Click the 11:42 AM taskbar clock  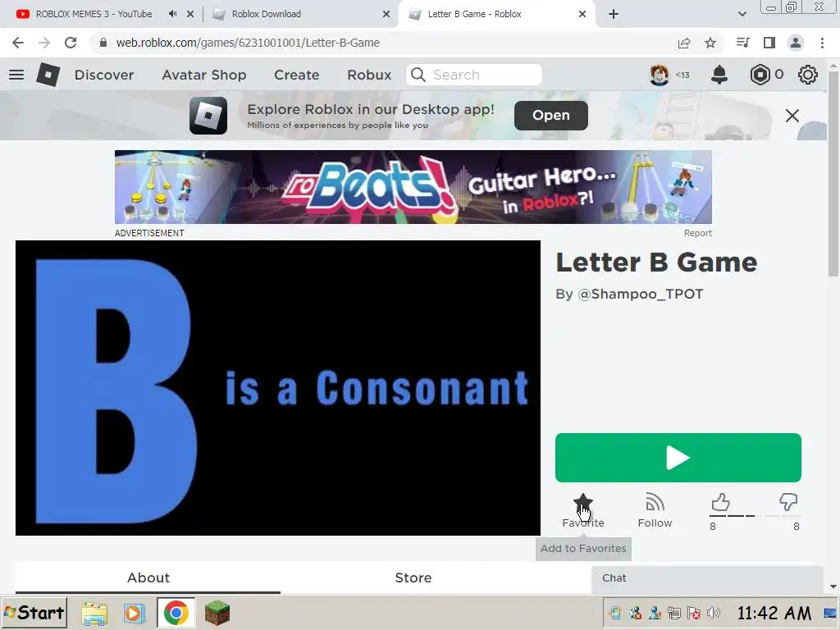tap(774, 612)
